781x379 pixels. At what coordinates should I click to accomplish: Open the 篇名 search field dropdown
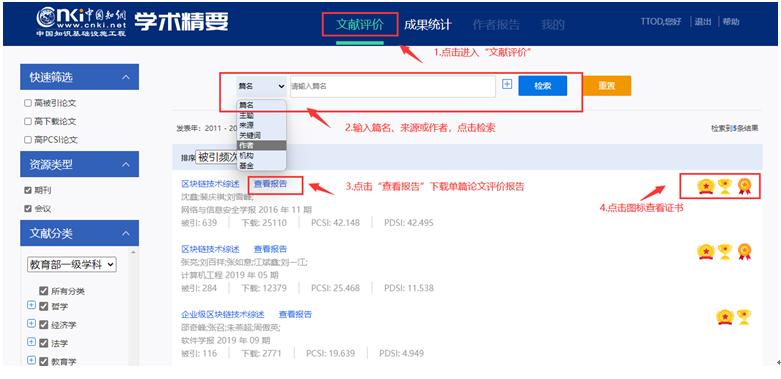pos(261,86)
